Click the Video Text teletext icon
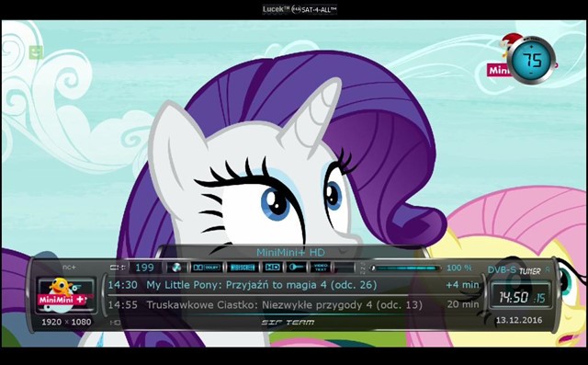Viewport: 588px width, 365px height. [x=321, y=268]
